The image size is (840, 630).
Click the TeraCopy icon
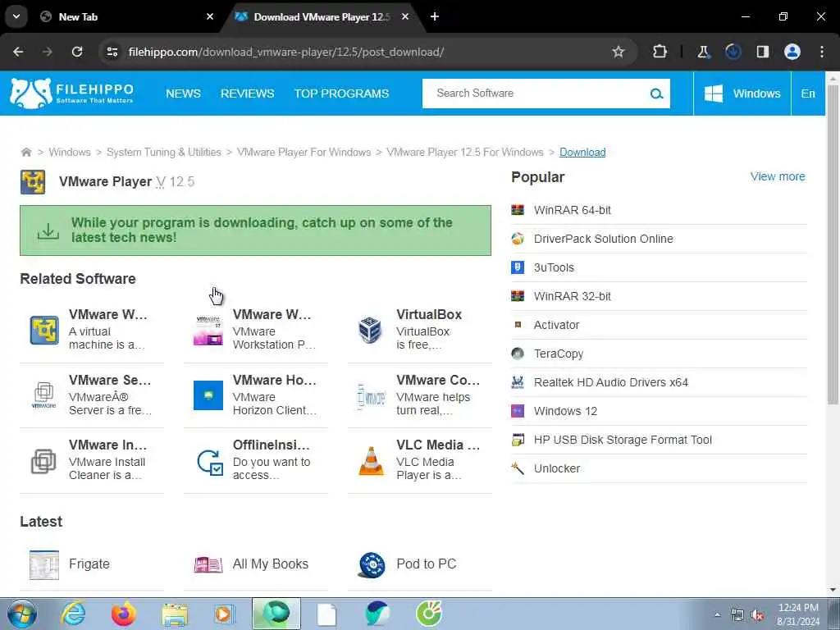point(518,354)
